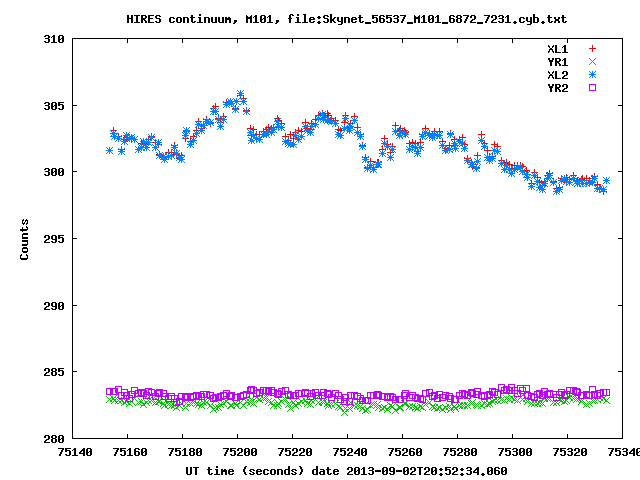Click the XL1 legend label

558,49
